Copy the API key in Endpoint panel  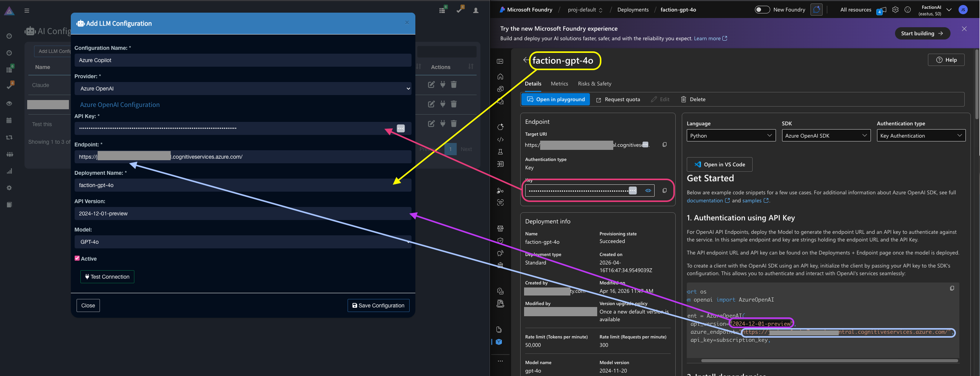(665, 190)
